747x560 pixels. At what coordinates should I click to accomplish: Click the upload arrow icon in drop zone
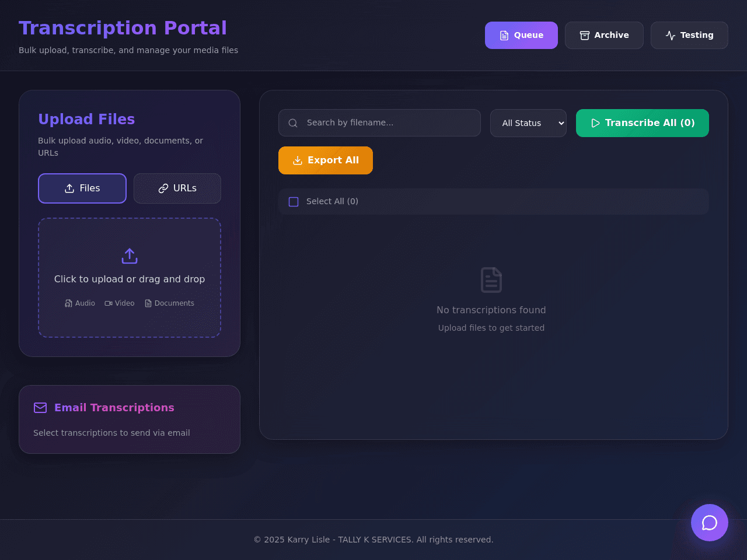click(130, 256)
